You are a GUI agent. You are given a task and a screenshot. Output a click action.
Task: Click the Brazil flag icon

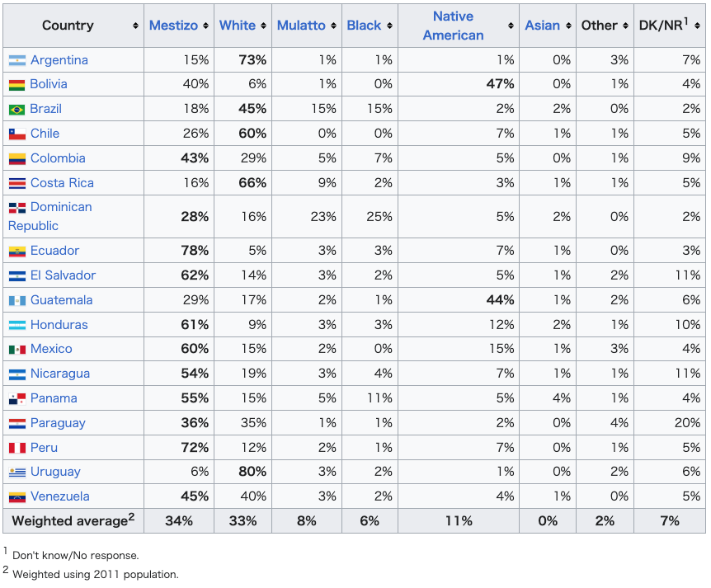pyautogui.click(x=16, y=109)
